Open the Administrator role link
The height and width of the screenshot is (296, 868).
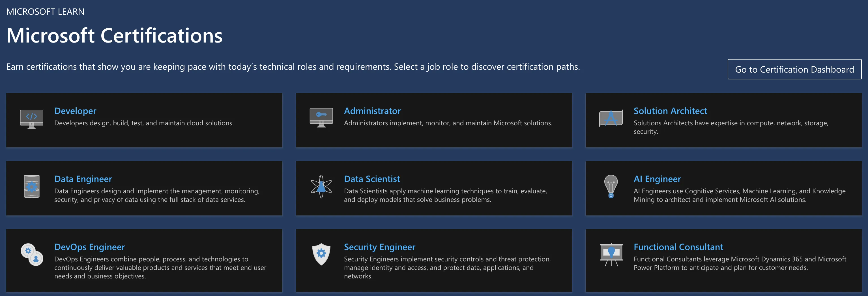pyautogui.click(x=372, y=111)
